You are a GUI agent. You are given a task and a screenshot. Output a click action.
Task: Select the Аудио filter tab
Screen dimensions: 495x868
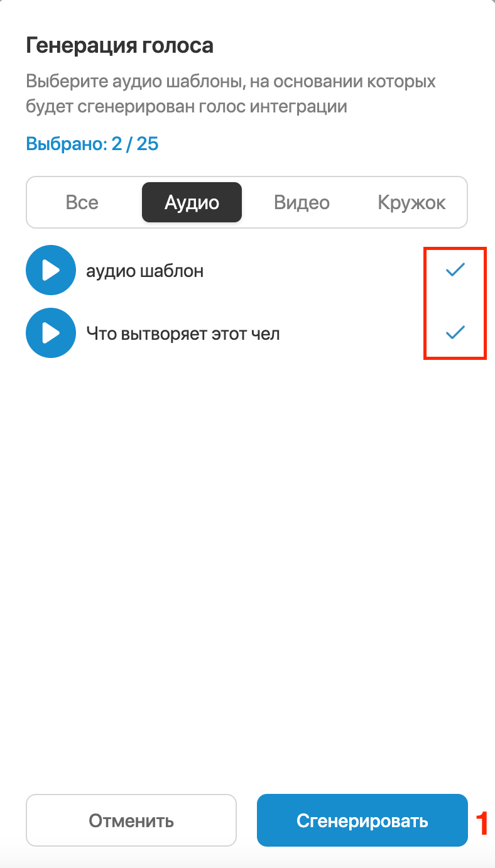click(192, 202)
